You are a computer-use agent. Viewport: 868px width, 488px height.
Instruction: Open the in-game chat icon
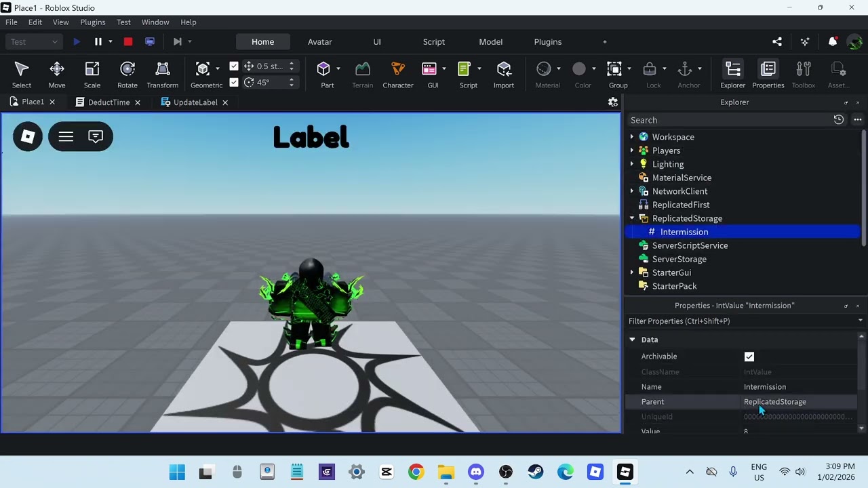(96, 137)
